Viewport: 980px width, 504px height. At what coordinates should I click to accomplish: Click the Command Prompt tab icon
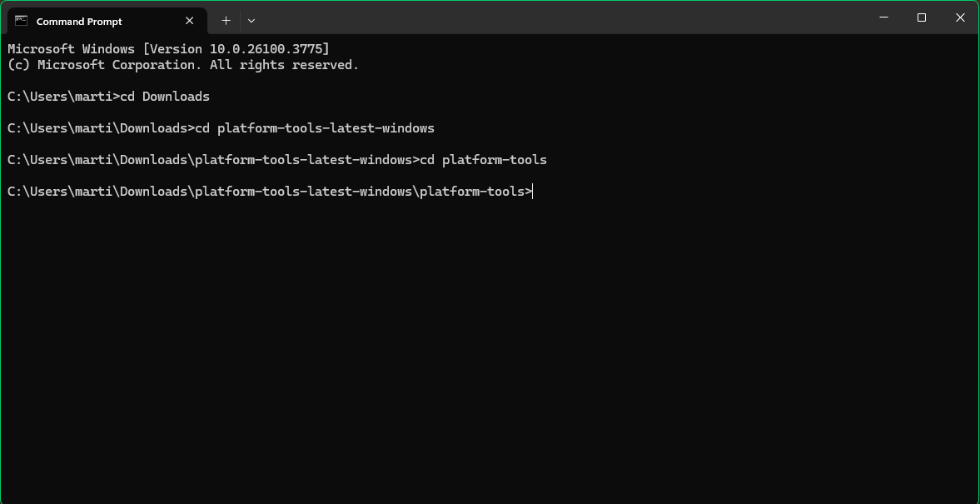(22, 21)
